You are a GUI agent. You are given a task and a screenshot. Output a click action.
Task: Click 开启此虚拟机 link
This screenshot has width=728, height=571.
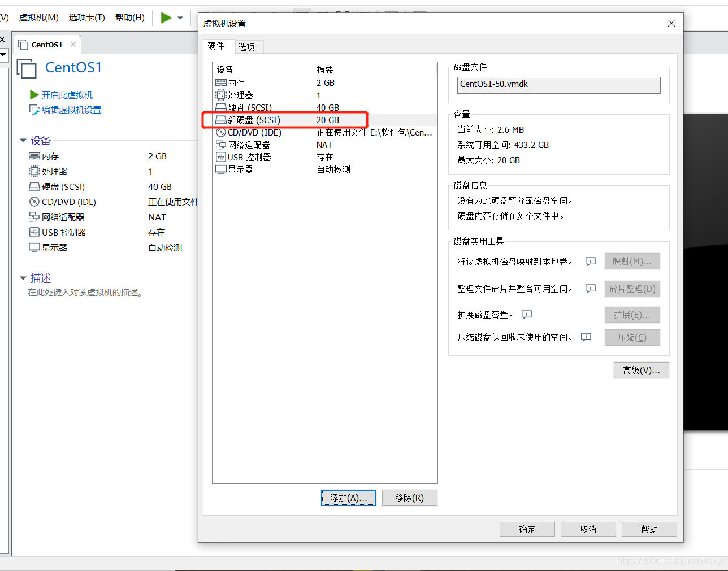(x=67, y=95)
